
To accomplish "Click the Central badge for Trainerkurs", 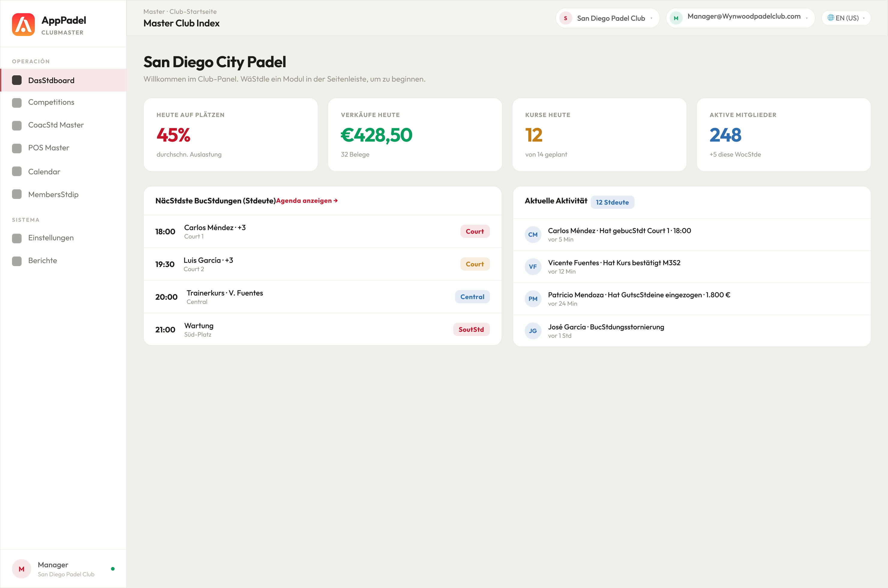I will coord(472,297).
